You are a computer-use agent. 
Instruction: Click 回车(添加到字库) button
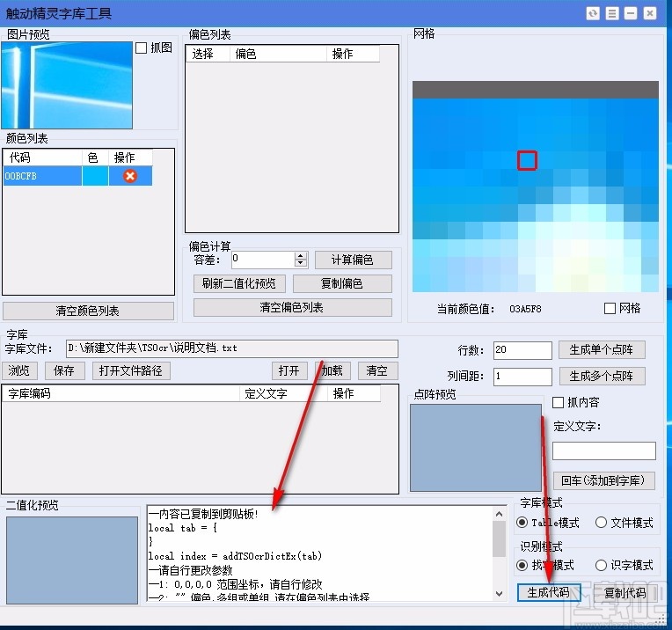[x=604, y=480]
